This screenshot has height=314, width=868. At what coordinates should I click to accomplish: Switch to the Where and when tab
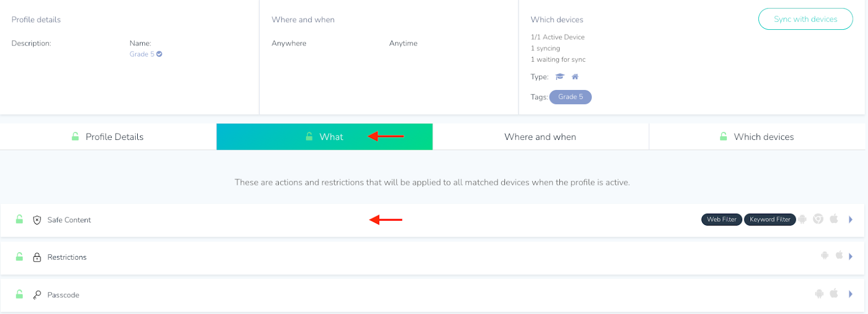tap(540, 137)
